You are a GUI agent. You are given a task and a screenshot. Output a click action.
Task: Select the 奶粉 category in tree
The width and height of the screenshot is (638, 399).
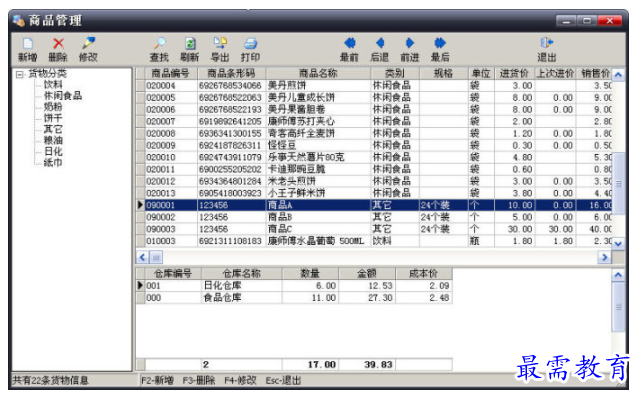[x=53, y=107]
